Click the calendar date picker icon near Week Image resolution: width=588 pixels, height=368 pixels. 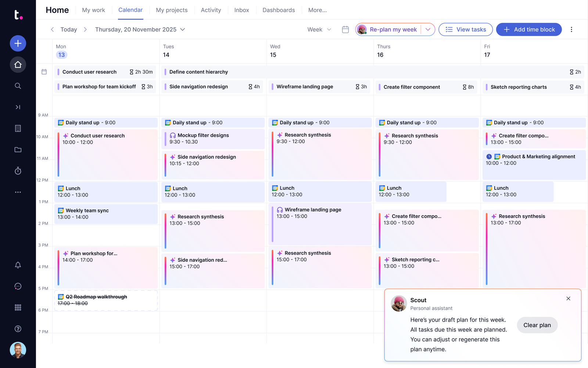pos(345,29)
